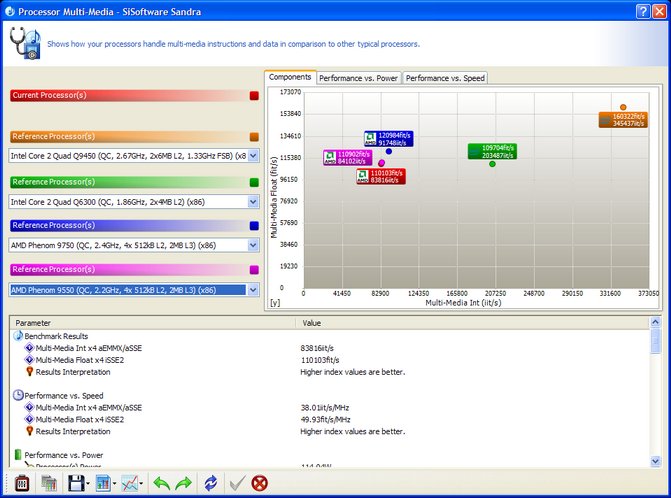Click the green back arrow
Image resolution: width=671 pixels, height=498 pixels.
point(160,483)
